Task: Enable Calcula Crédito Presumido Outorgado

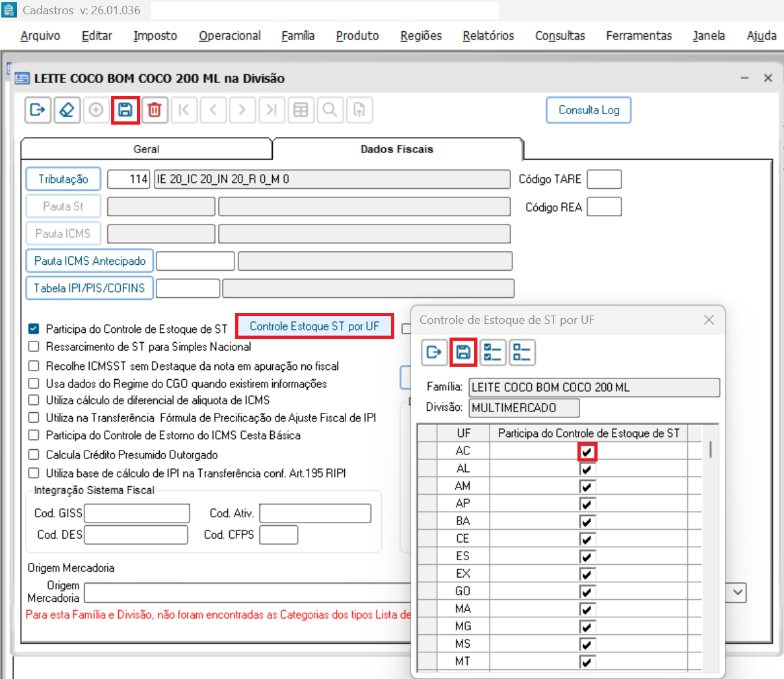Action: click(34, 455)
